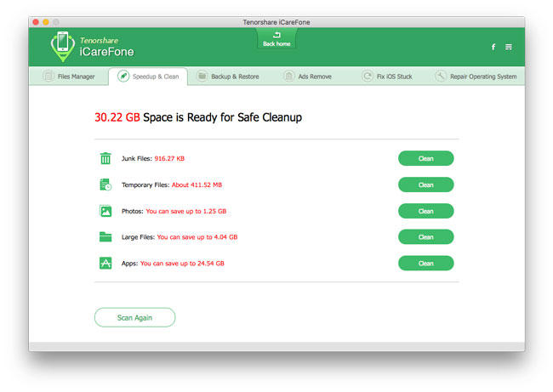Image resolution: width=553 pixels, height=392 pixels.
Task: Click the Photos picture icon
Action: (105, 211)
